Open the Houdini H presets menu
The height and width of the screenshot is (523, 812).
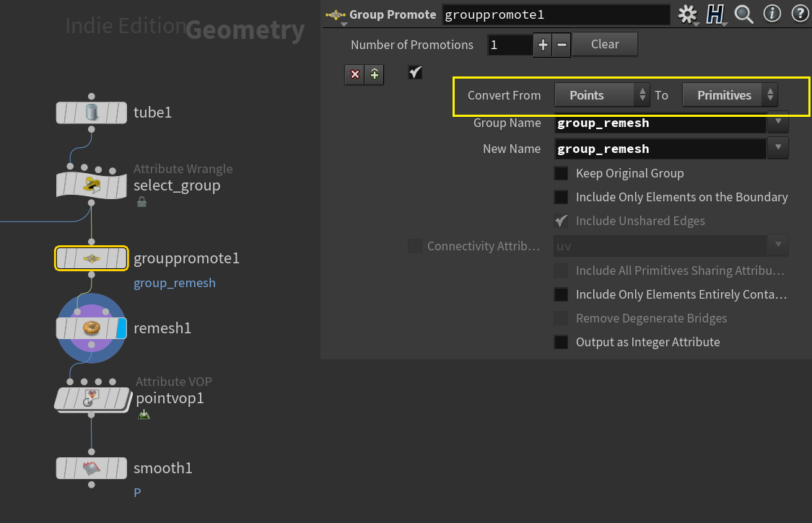click(715, 14)
